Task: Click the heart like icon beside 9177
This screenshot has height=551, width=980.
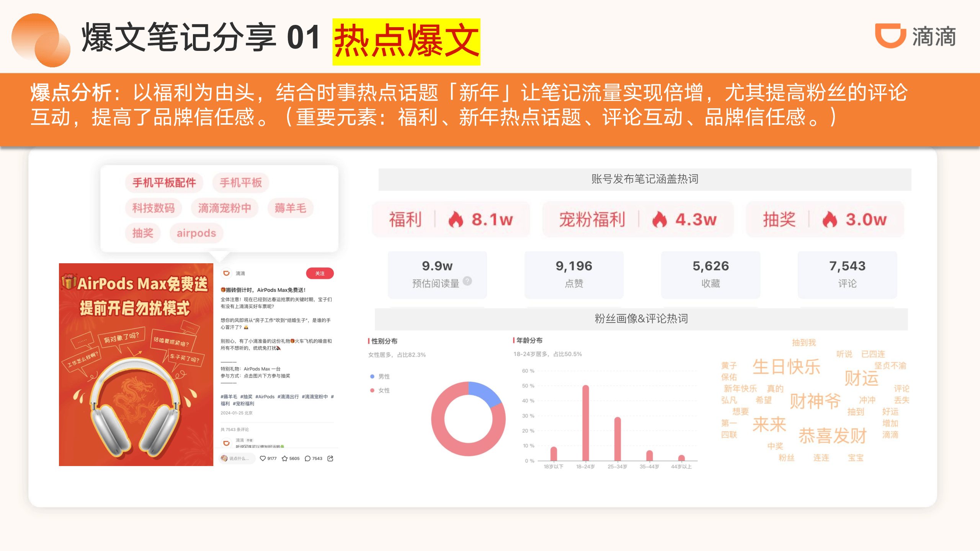Action: point(263,458)
